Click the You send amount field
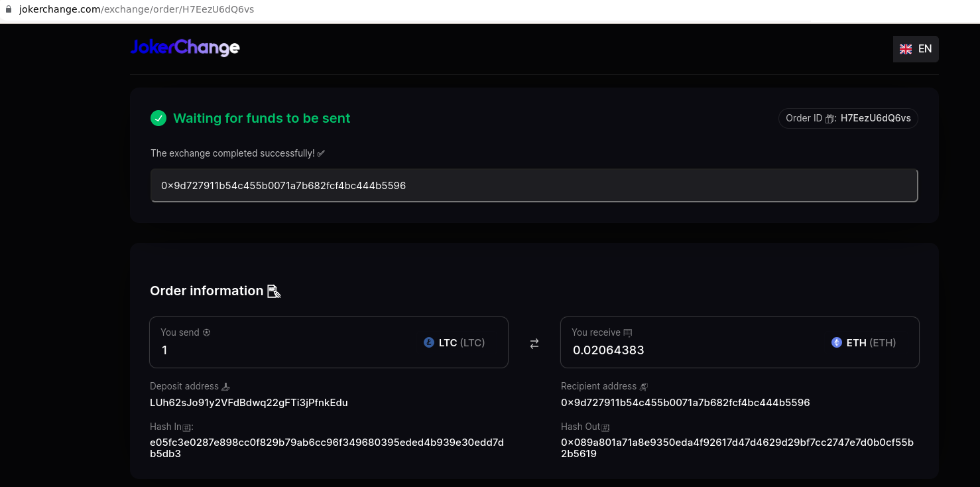The height and width of the screenshot is (487, 980). 329,342
